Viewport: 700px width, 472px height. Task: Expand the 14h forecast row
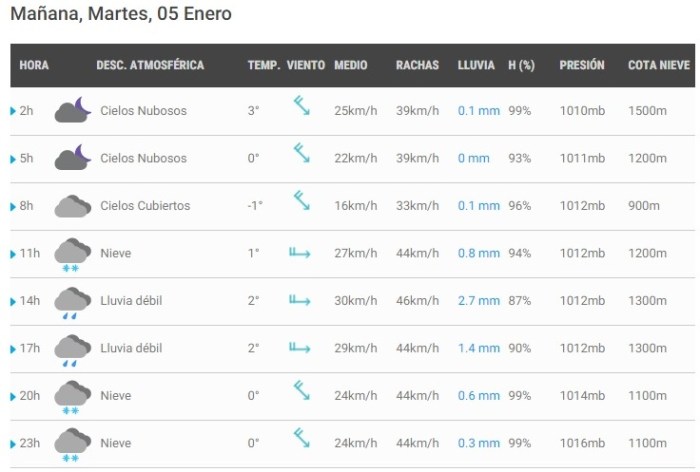point(14,301)
